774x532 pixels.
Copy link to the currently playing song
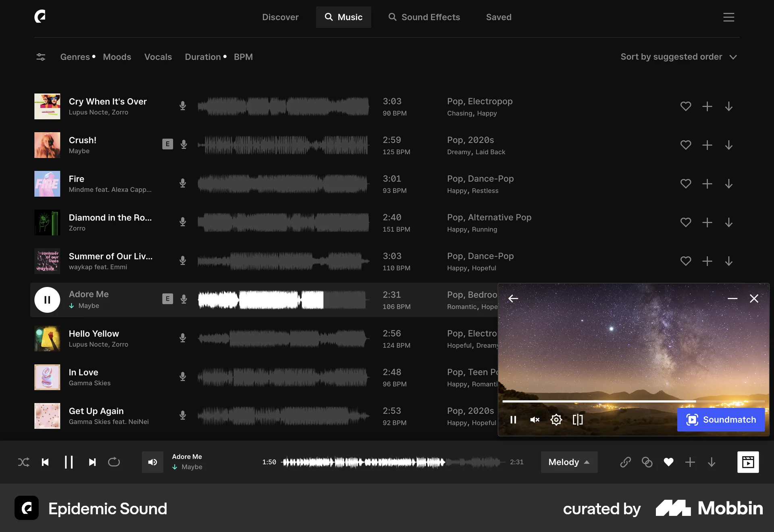(625, 462)
